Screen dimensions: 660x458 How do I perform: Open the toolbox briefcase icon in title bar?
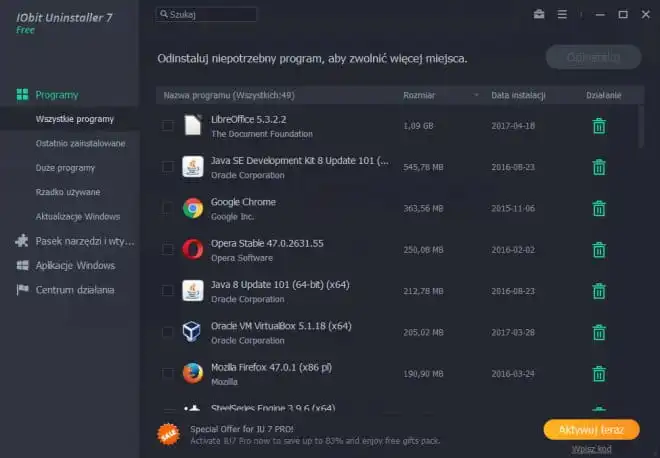[x=539, y=14]
